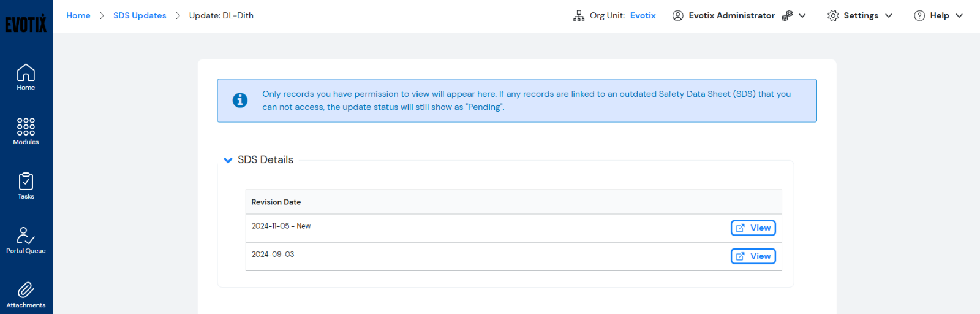The image size is (980, 314).
Task: Open Tasks in the sidebar
Action: pos(26,186)
